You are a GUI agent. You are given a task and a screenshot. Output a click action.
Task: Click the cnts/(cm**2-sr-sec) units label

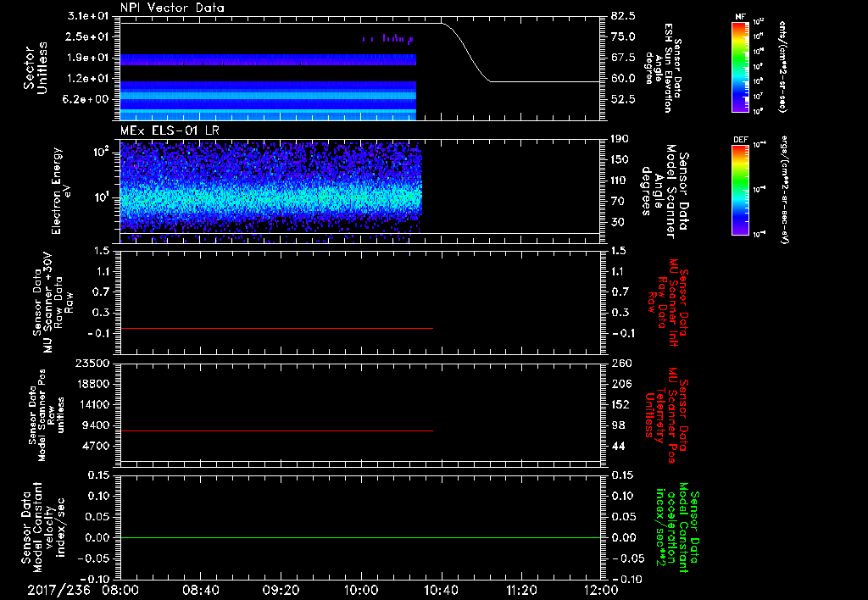coord(782,66)
